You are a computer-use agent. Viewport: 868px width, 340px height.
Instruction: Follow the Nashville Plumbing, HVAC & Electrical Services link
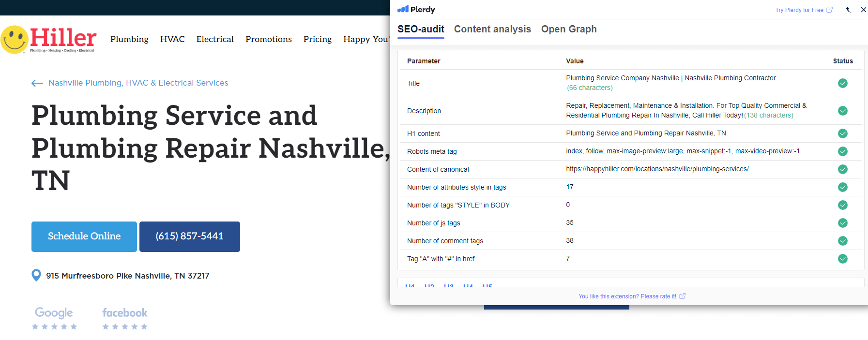[138, 83]
